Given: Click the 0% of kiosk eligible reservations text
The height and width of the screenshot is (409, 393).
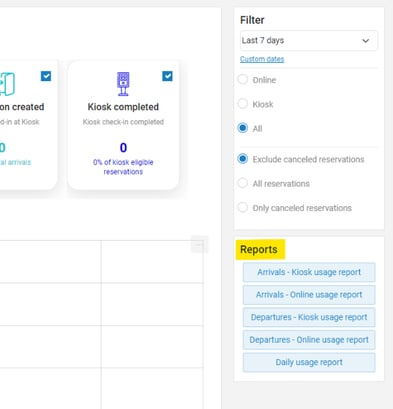Looking at the screenshot, I should [123, 167].
